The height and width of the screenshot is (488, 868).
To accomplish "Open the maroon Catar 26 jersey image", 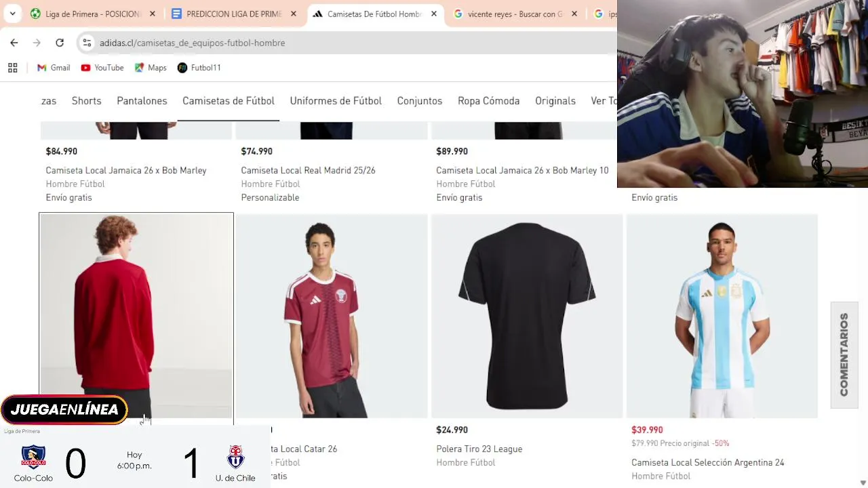I will [332, 316].
